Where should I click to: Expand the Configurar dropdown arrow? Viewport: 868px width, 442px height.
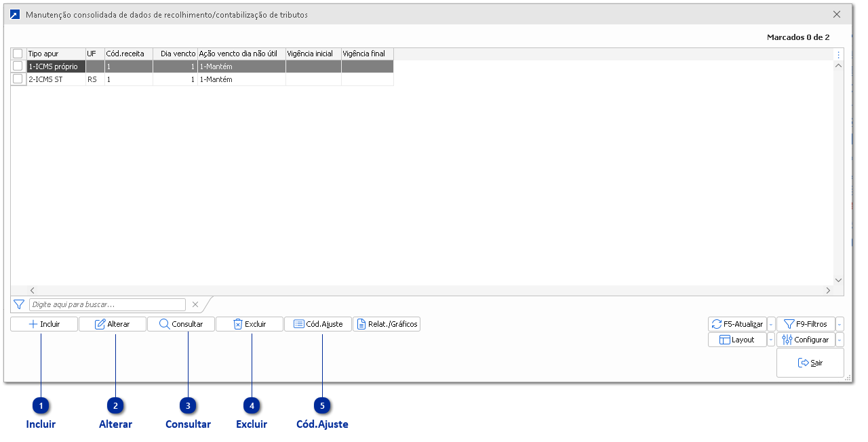pyautogui.click(x=840, y=340)
